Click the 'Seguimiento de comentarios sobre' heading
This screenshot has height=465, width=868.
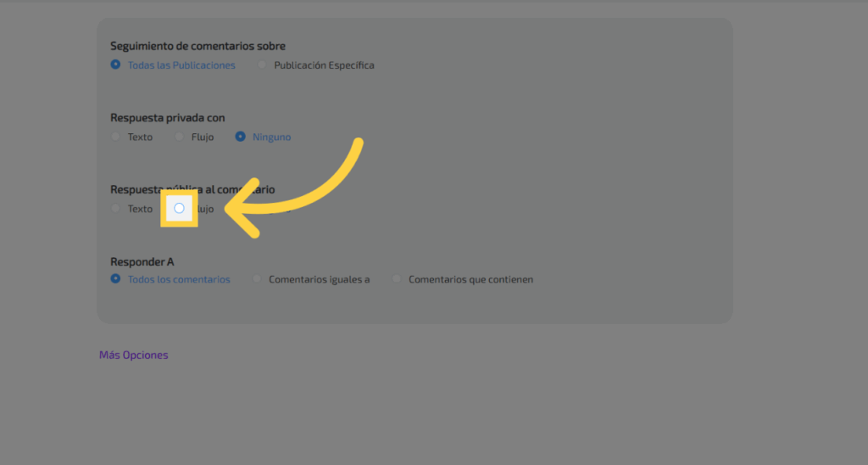[198, 46]
